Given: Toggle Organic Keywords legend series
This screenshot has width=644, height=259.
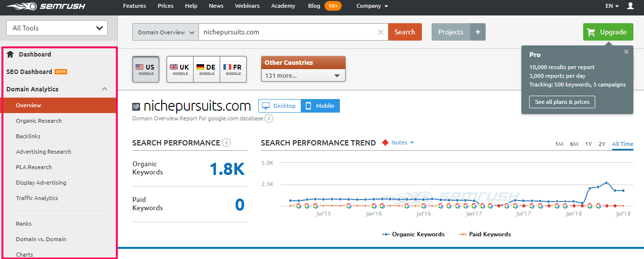Looking at the screenshot, I should pyautogui.click(x=414, y=234).
